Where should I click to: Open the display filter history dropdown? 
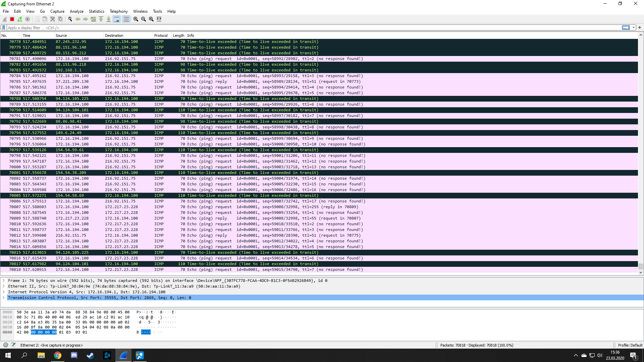(x=634, y=28)
